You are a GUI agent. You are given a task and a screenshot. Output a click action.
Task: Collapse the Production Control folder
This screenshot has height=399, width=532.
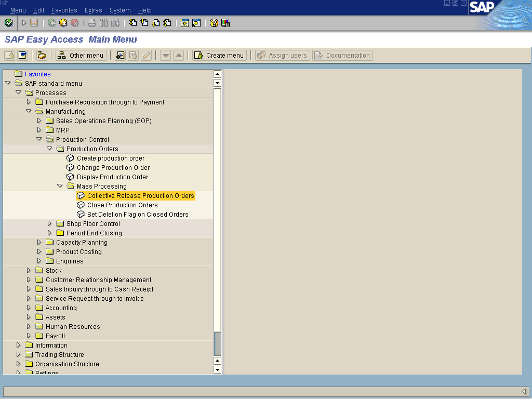(39, 139)
